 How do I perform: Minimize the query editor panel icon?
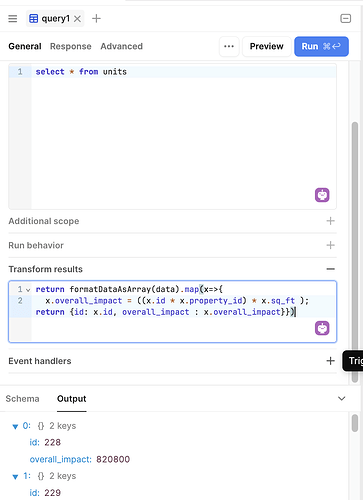click(x=345, y=18)
